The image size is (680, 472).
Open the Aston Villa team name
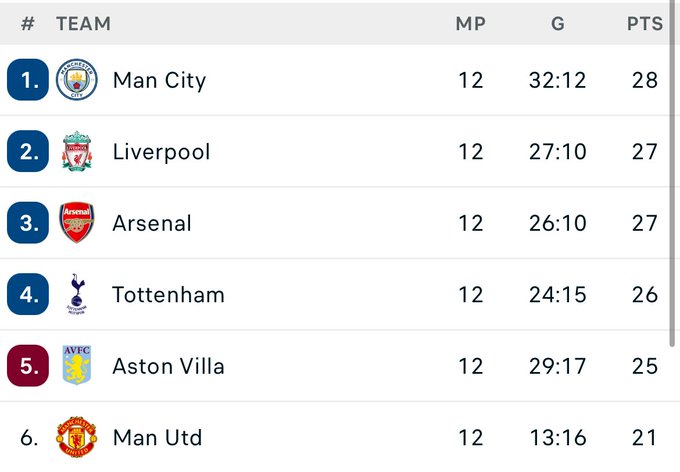(168, 366)
